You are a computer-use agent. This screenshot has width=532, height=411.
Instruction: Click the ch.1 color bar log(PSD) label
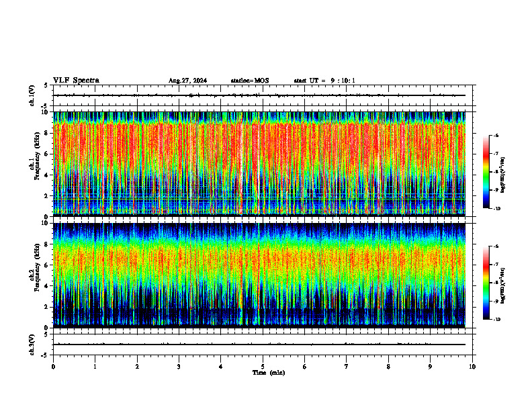503,175
